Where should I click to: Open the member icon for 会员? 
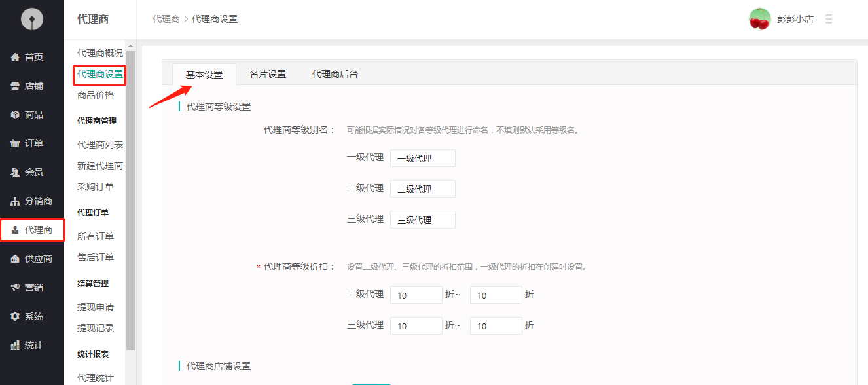15,172
